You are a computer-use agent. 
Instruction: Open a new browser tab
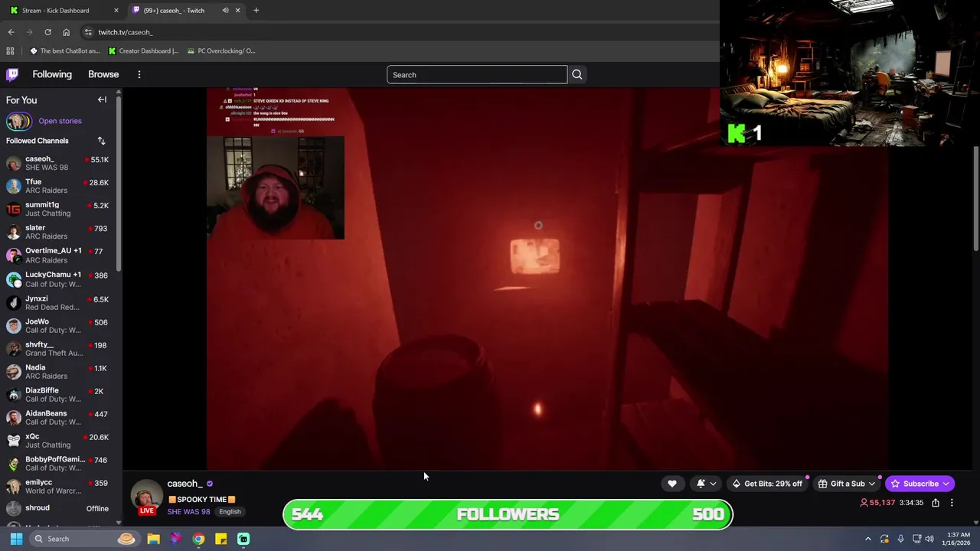[256, 10]
